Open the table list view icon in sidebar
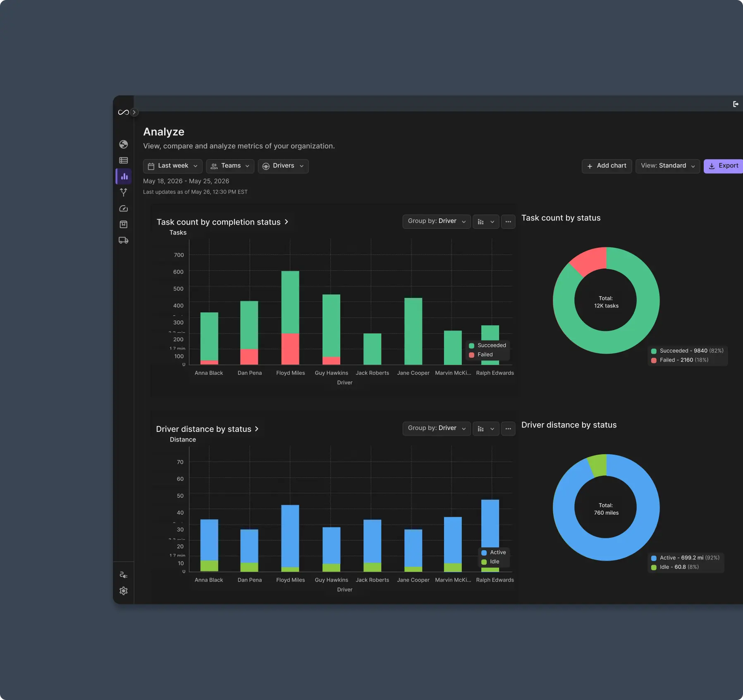This screenshot has height=700, width=743. [x=123, y=161]
